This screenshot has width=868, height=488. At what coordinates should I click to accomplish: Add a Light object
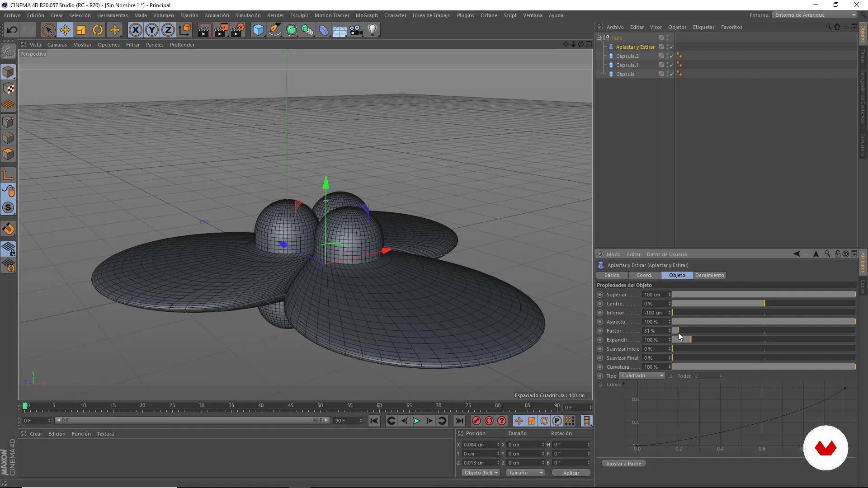point(373,30)
